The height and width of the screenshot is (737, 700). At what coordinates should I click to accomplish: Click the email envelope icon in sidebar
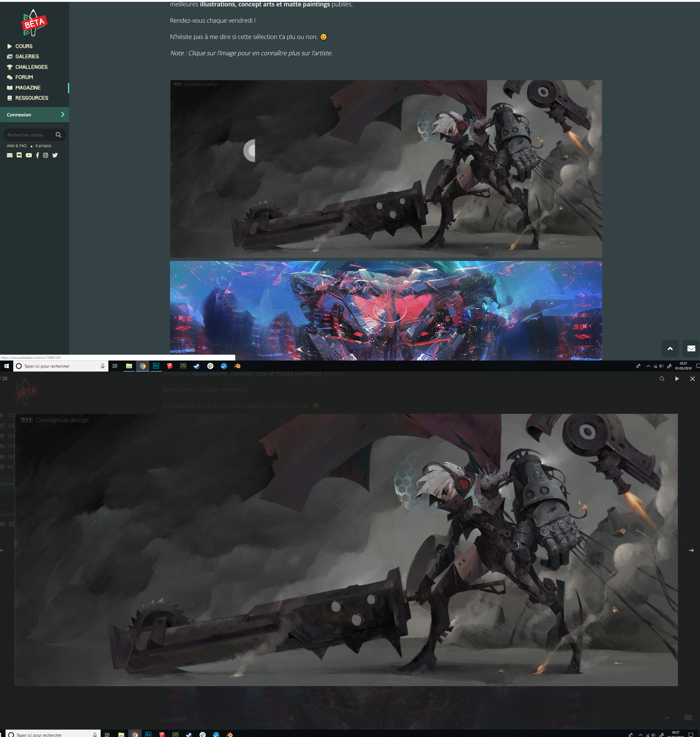10,155
